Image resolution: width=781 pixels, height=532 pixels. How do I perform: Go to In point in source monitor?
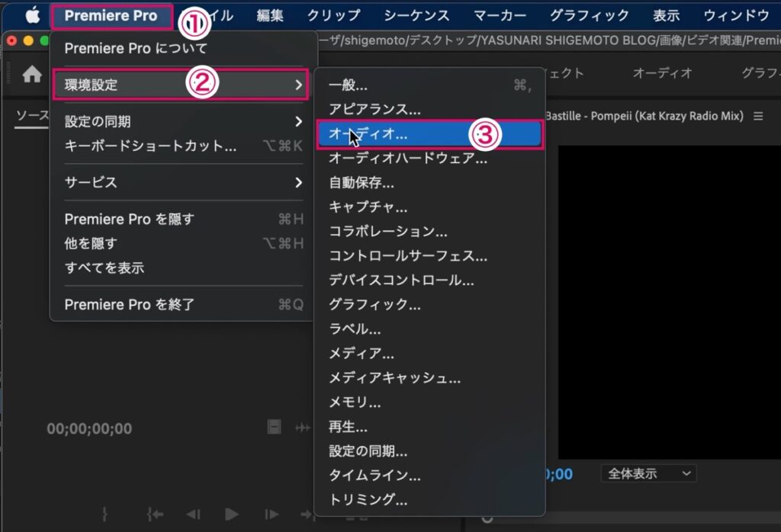(155, 514)
